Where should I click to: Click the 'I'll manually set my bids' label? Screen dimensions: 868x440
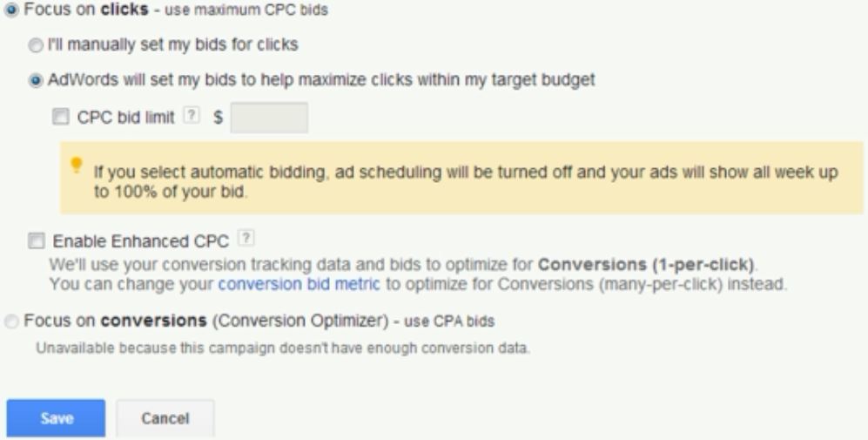172,45
